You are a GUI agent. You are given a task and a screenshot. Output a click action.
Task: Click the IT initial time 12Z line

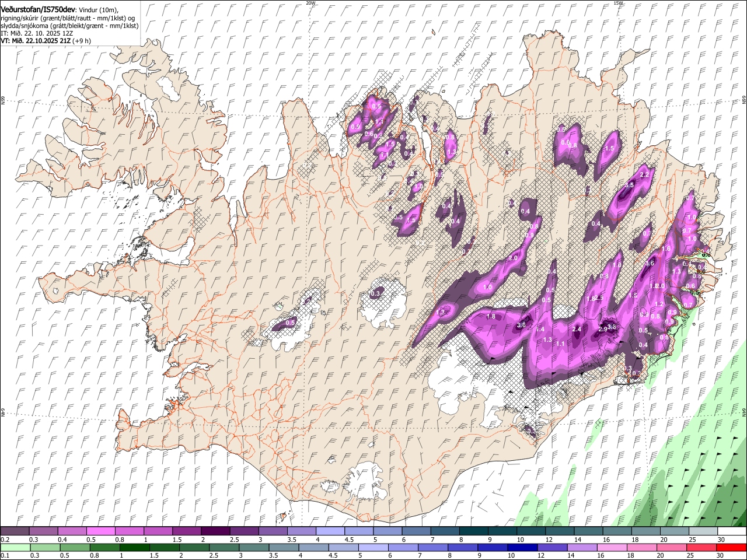pos(37,33)
